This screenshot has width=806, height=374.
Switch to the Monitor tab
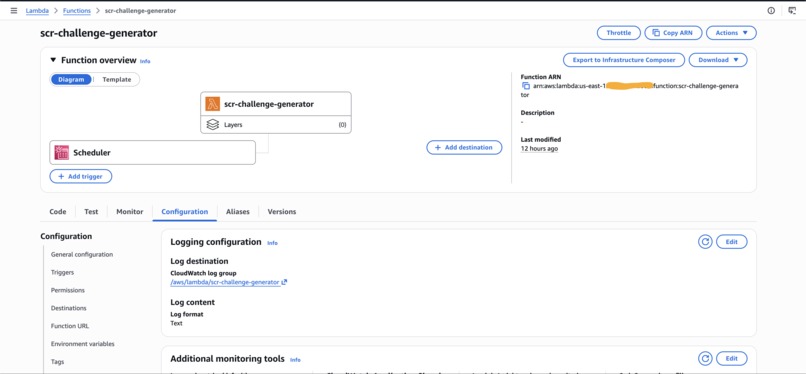click(x=130, y=212)
